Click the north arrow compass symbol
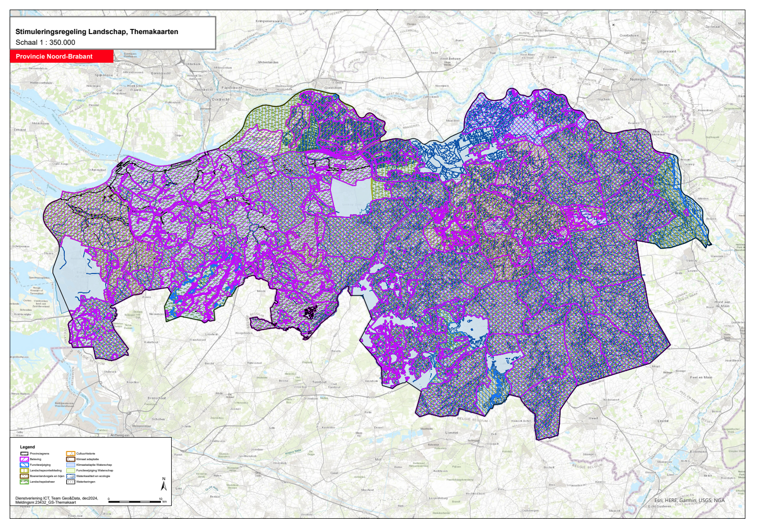This screenshot has width=757, height=526. pos(164,485)
